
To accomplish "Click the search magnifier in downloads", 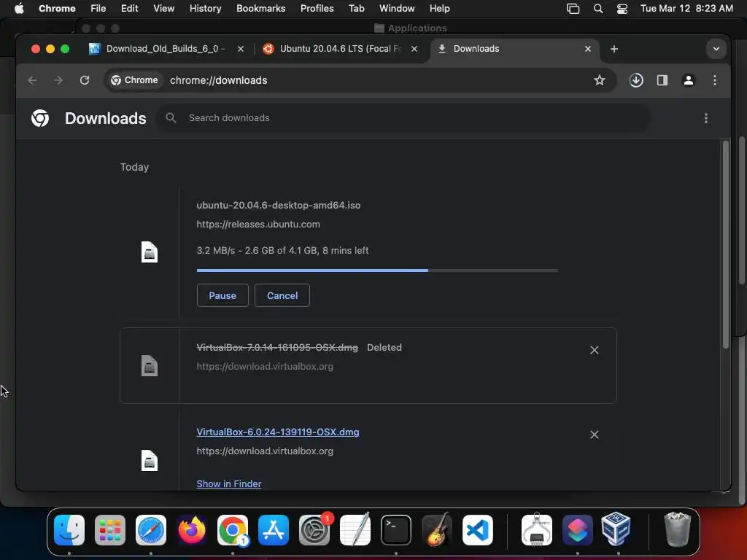I will 171,118.
